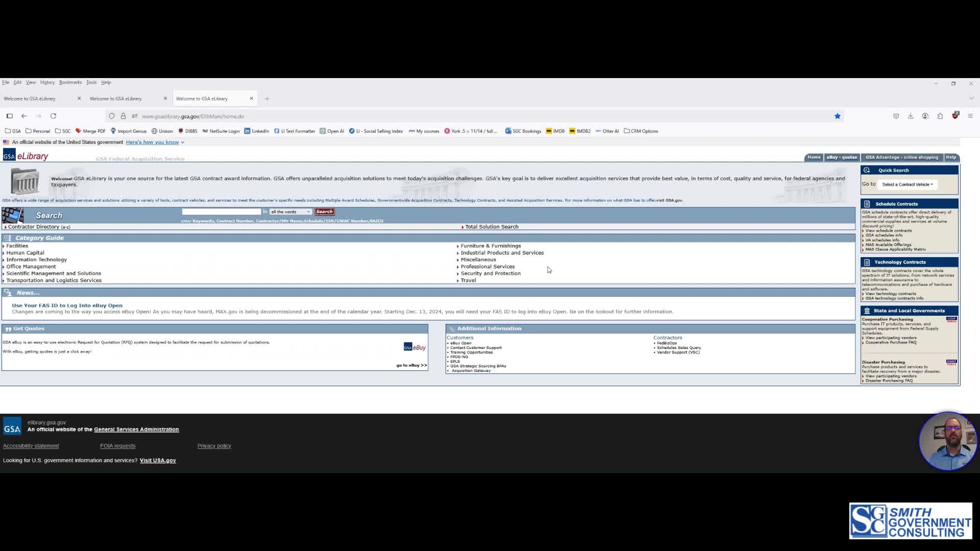Viewport: 980px width, 551px height.
Task: Click the Firefox account profile icon
Action: tap(925, 116)
